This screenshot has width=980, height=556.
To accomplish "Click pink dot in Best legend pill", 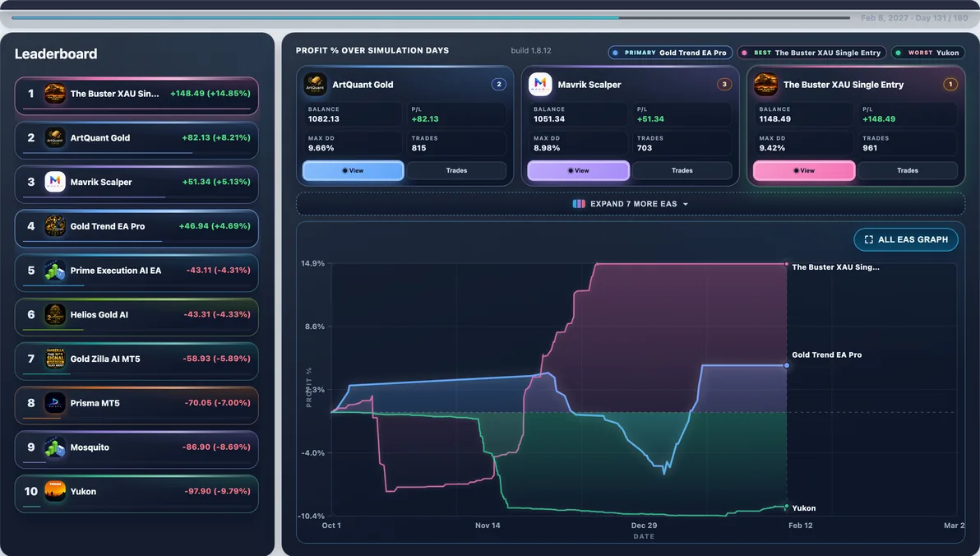I will (x=744, y=53).
